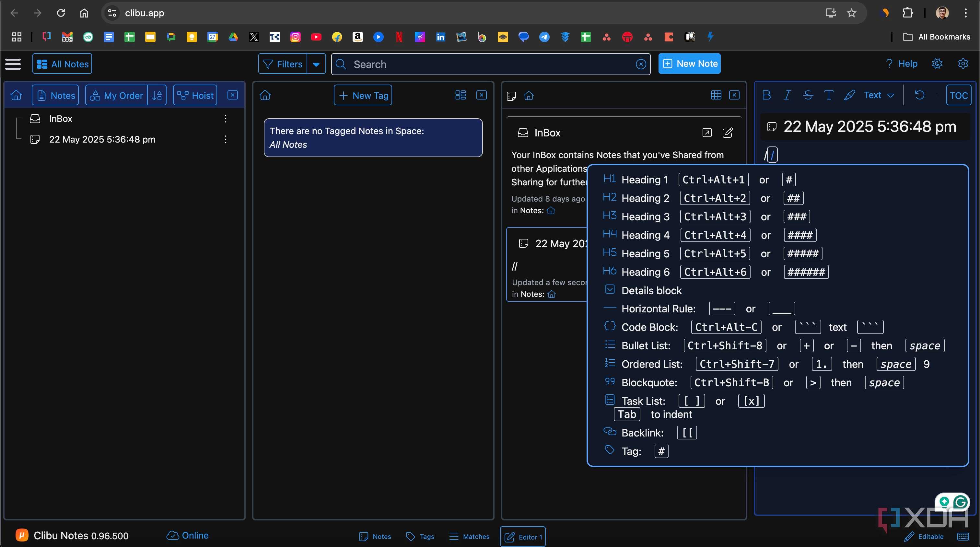Viewport: 980px width, 547px height.
Task: Select the Notes view button
Action: pyautogui.click(x=55, y=95)
